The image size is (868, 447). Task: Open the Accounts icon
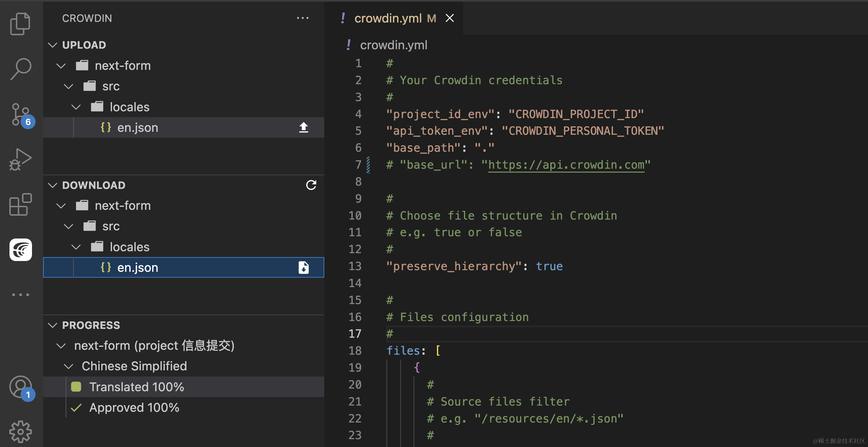tap(20, 387)
